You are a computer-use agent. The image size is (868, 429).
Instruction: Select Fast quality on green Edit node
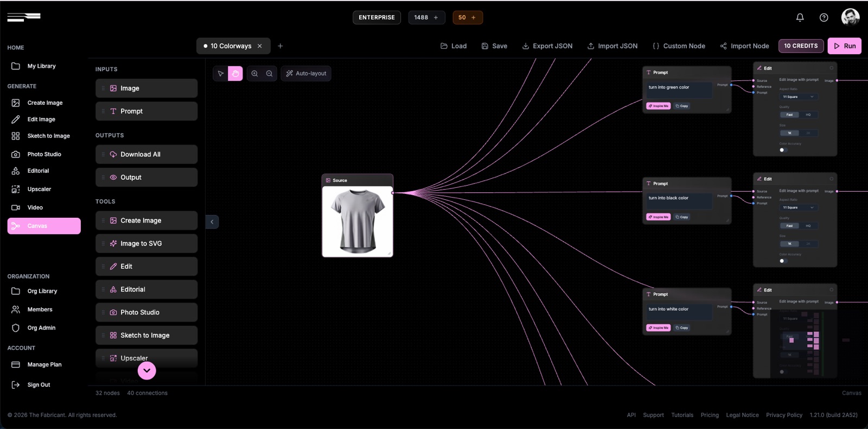pyautogui.click(x=789, y=115)
